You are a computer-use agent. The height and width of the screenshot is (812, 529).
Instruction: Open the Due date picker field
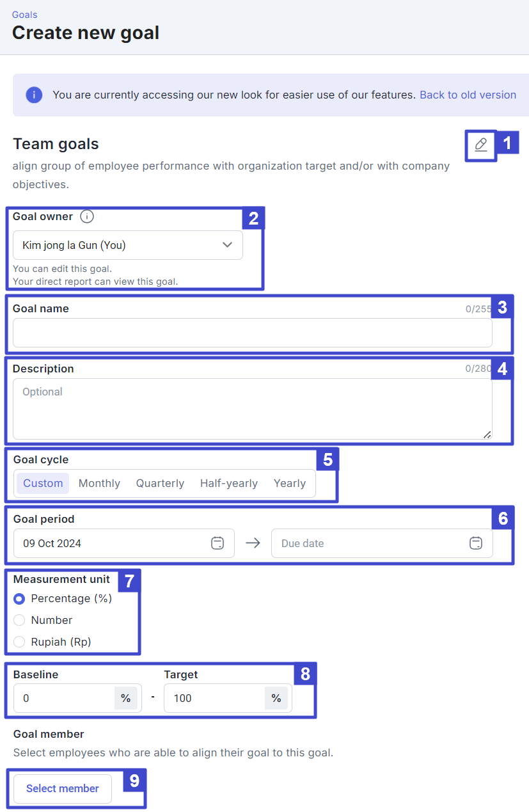382,543
